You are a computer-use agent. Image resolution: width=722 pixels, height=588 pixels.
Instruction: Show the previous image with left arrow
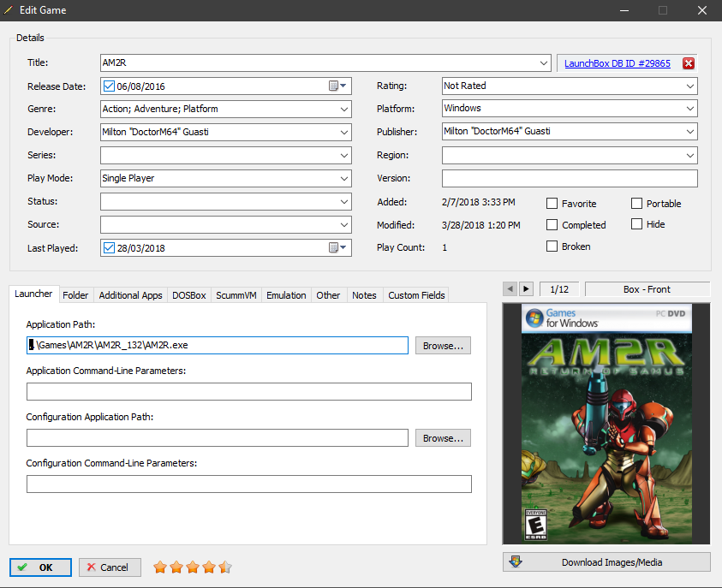(x=510, y=289)
